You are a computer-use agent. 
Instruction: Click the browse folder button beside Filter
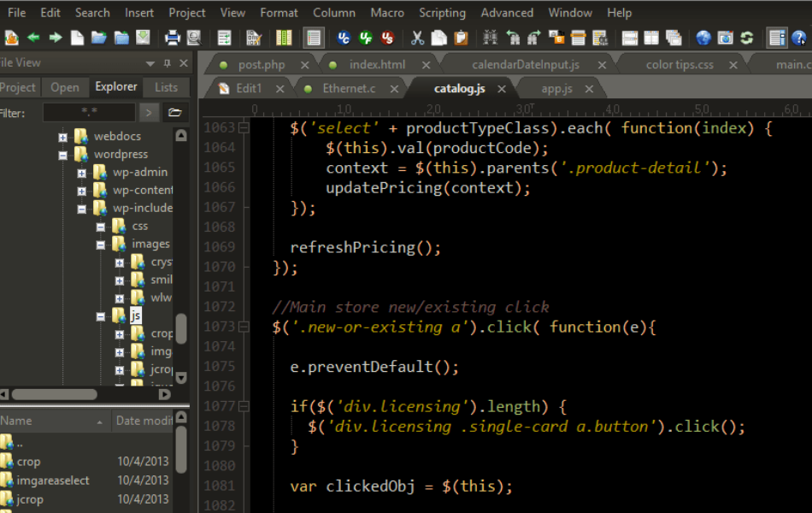tap(175, 113)
